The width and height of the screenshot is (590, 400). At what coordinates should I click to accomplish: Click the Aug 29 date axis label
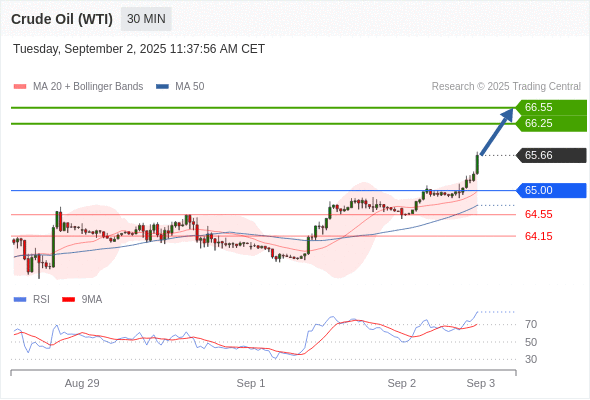click(x=82, y=383)
